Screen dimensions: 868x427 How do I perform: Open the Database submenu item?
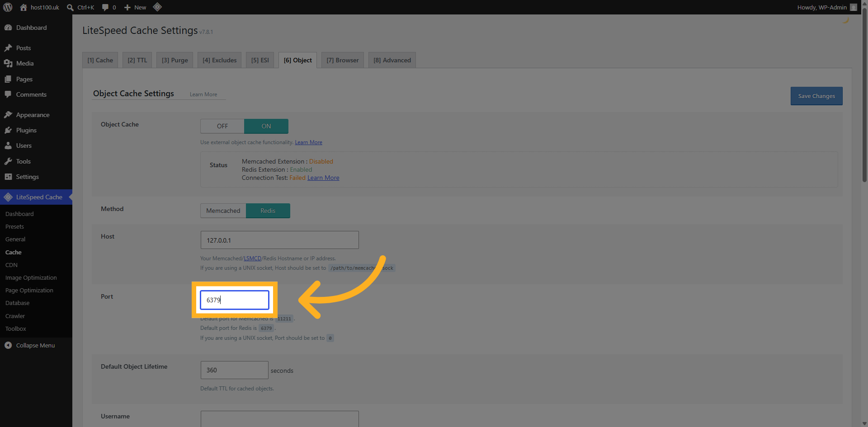[18, 303]
